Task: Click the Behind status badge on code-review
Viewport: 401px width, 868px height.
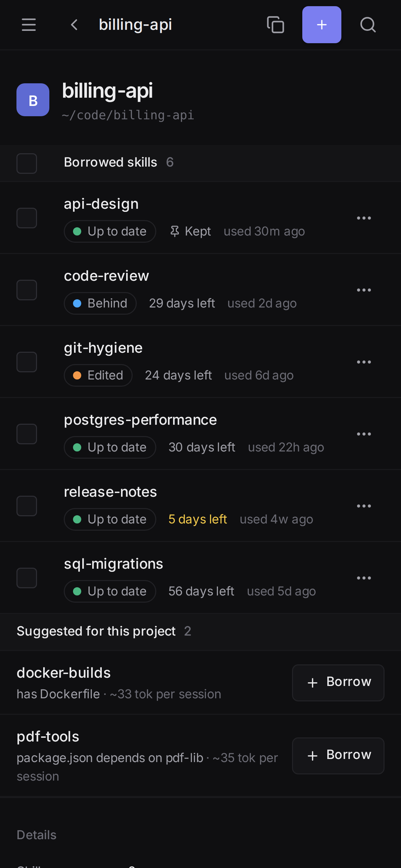Action: 100,303
